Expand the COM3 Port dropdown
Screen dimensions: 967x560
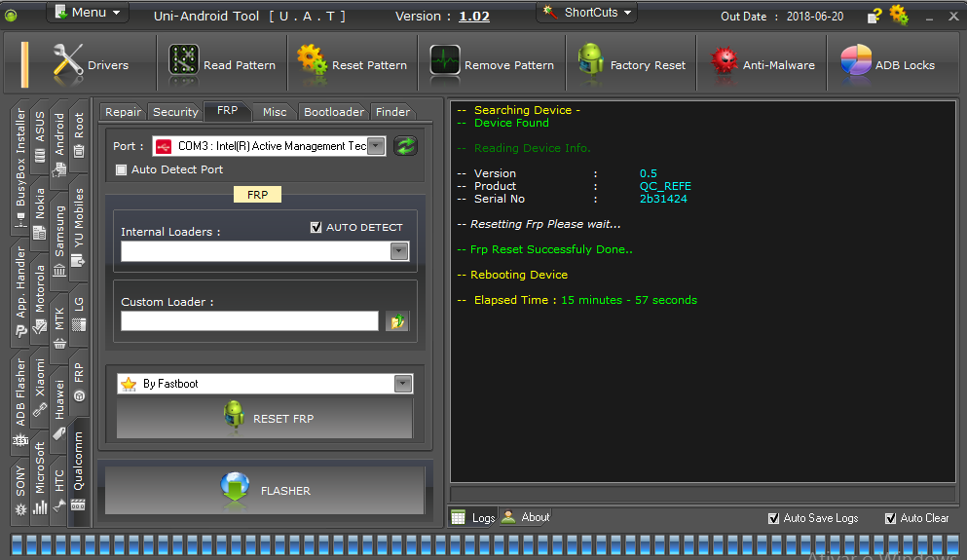(x=376, y=146)
